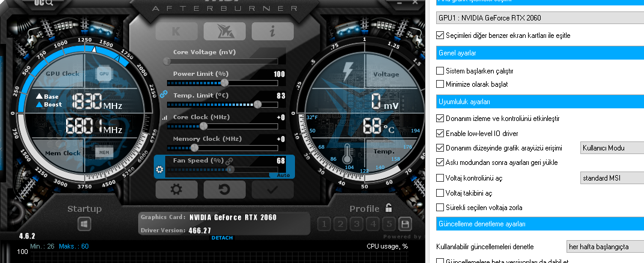
Task: Click the 4.6.2 version number
Action: (x=27, y=237)
